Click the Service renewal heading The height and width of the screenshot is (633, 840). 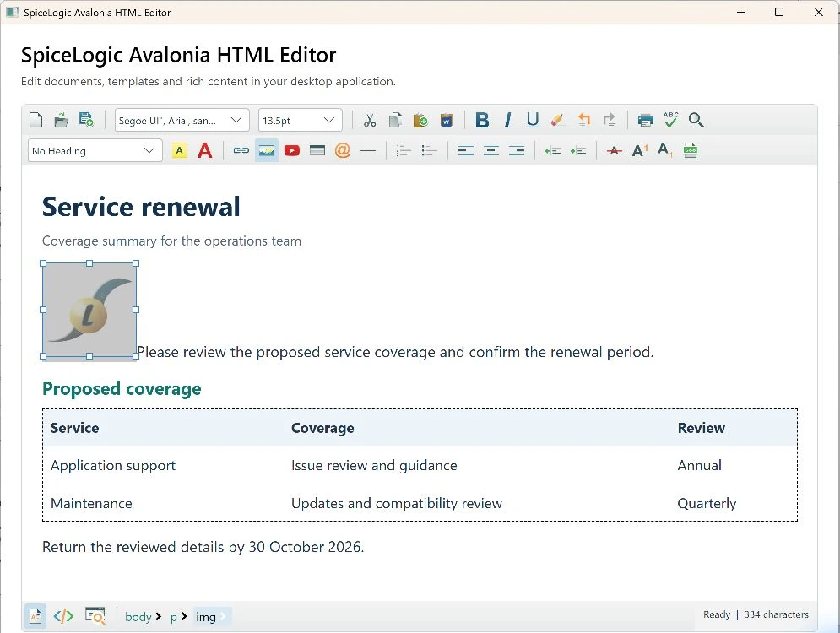coord(141,207)
